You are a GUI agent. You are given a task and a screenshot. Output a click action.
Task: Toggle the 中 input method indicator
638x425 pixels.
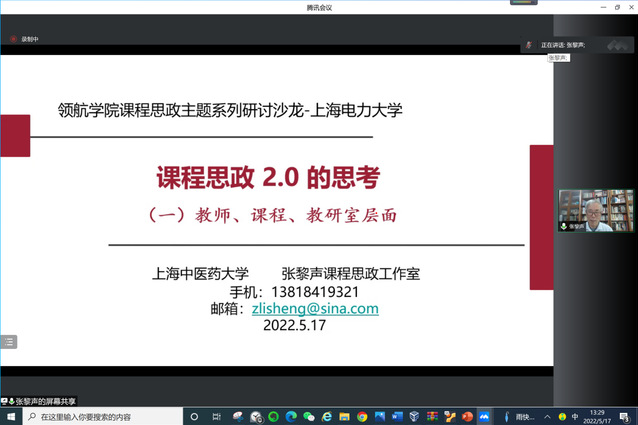(x=574, y=416)
